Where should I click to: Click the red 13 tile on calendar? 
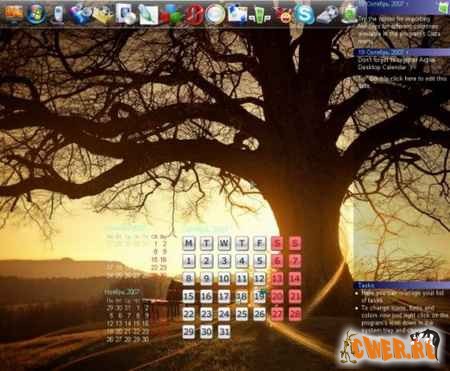tap(277, 278)
